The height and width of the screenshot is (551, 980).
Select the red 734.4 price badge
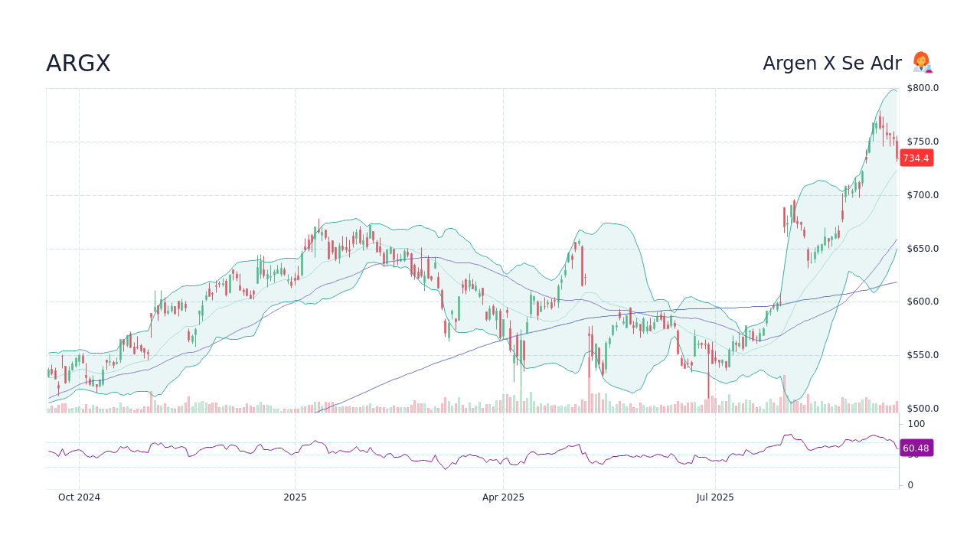[x=916, y=158]
